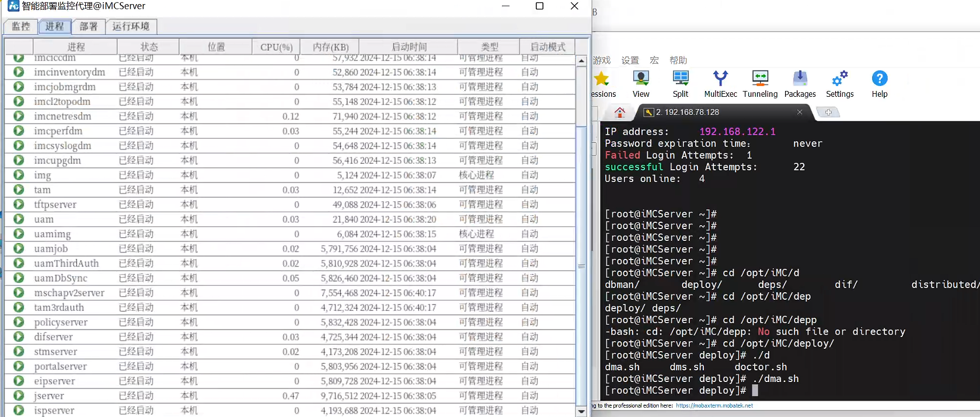Open the 设置 menu in MobaXterm
The width and height of the screenshot is (980, 417).
tap(630, 60)
